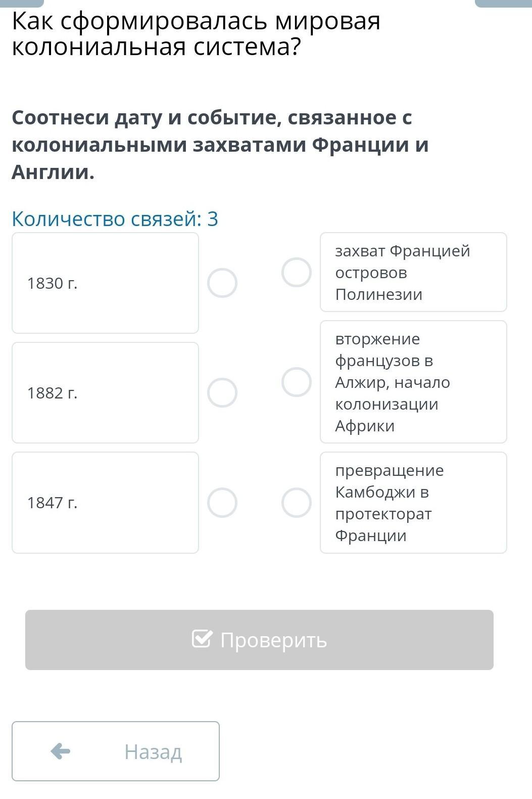The image size is (532, 799).
Task: Select the connector circle next to 1847 г.
Action: 222,503
